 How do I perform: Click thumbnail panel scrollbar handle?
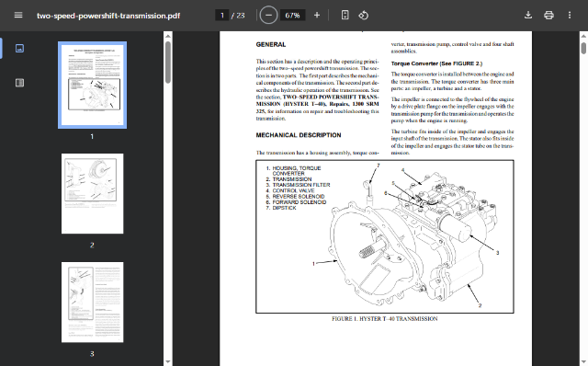click(x=168, y=62)
